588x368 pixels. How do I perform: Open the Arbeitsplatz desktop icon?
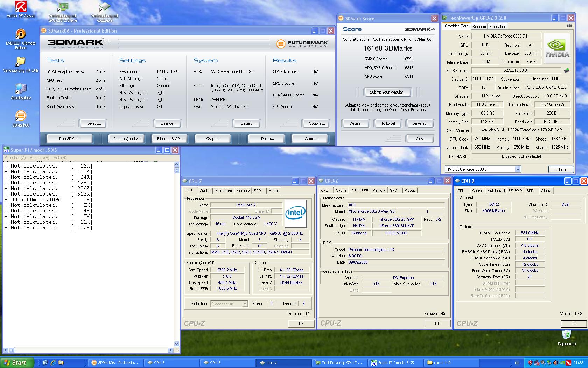tap(21, 89)
